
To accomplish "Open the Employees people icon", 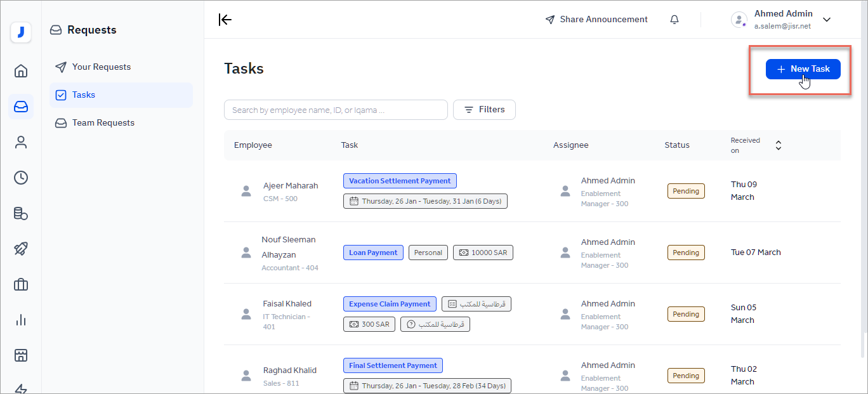I will (x=21, y=142).
